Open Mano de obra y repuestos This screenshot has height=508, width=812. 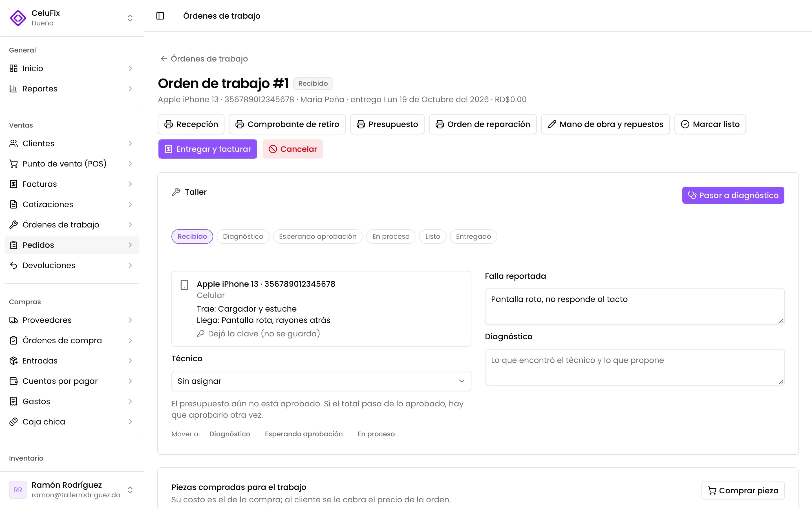(605, 124)
